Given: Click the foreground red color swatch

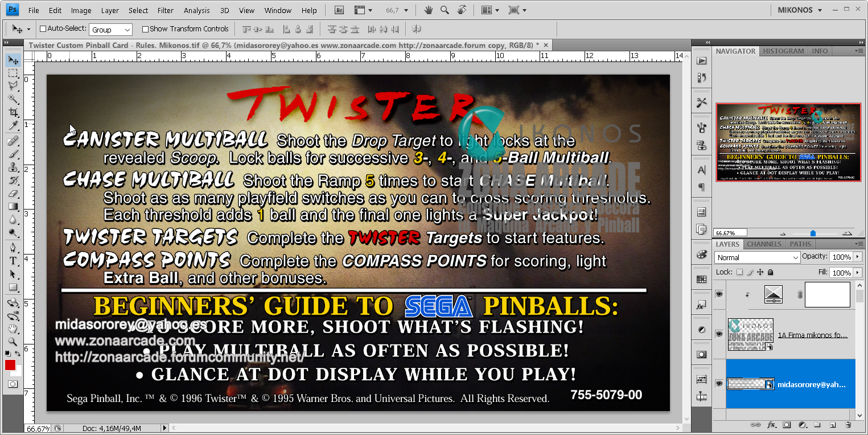Looking at the screenshot, I should tap(10, 365).
